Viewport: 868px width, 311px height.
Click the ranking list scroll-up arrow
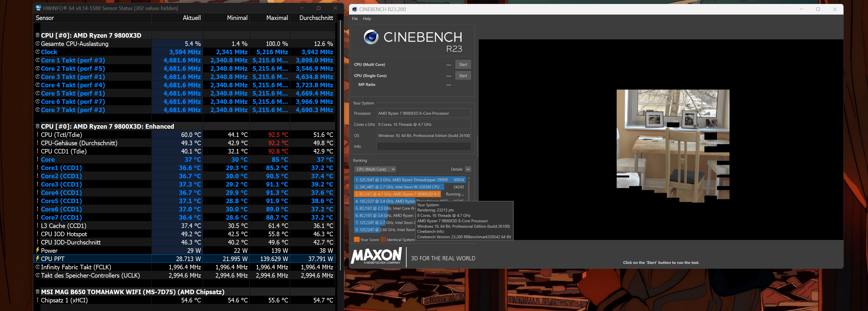tap(468, 178)
